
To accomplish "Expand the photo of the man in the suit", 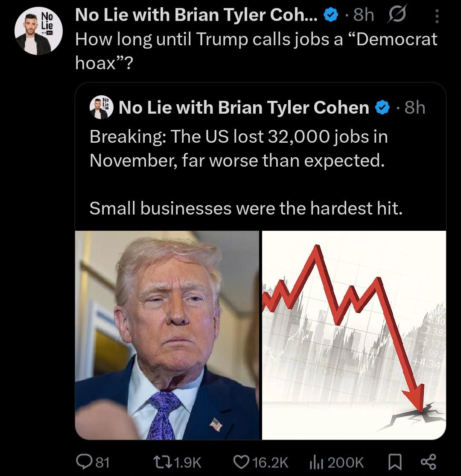I will 167,335.
